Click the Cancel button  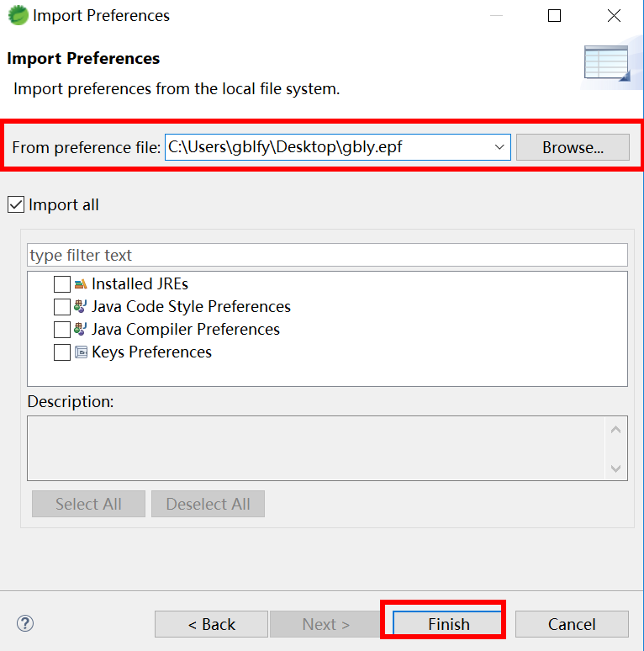(x=572, y=624)
